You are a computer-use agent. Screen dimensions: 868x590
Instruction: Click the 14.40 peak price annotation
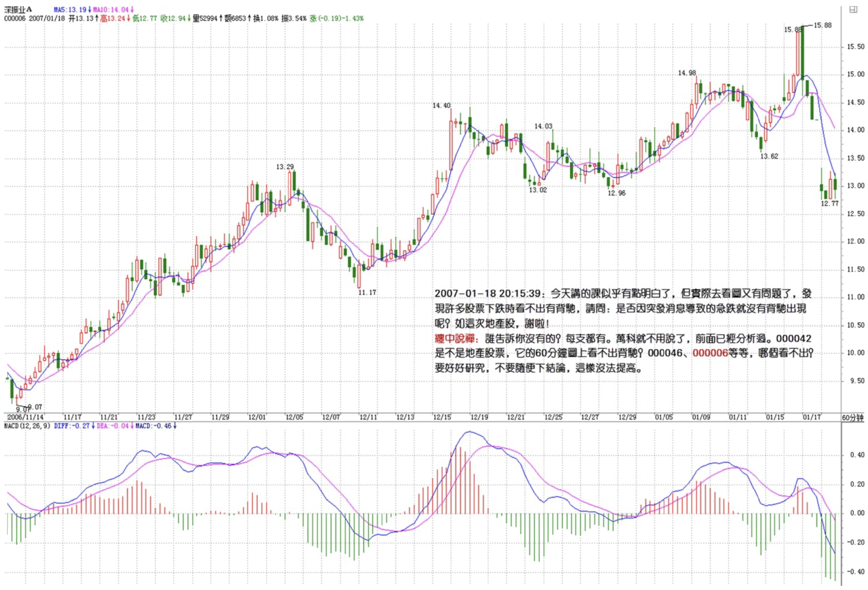click(441, 105)
